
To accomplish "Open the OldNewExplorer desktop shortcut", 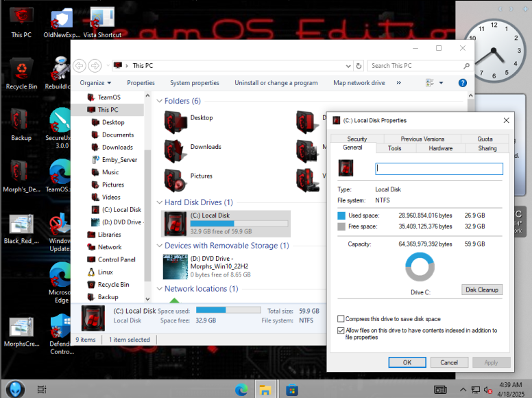I will [62, 23].
